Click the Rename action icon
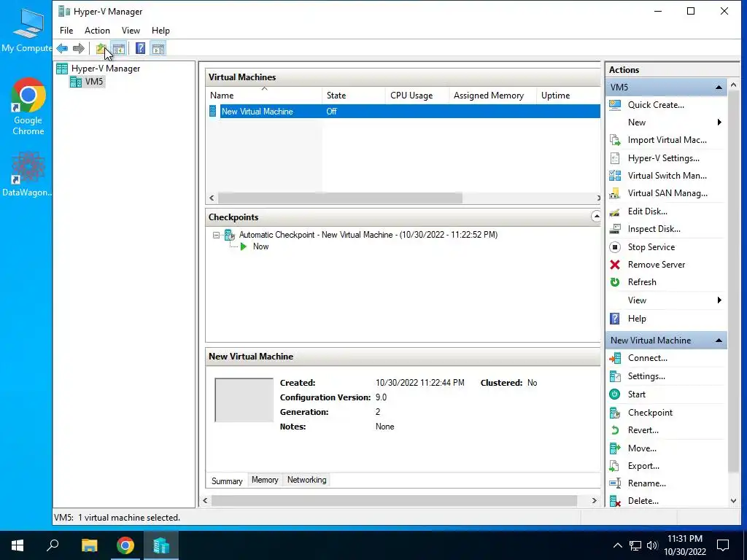The image size is (747, 560). (615, 483)
